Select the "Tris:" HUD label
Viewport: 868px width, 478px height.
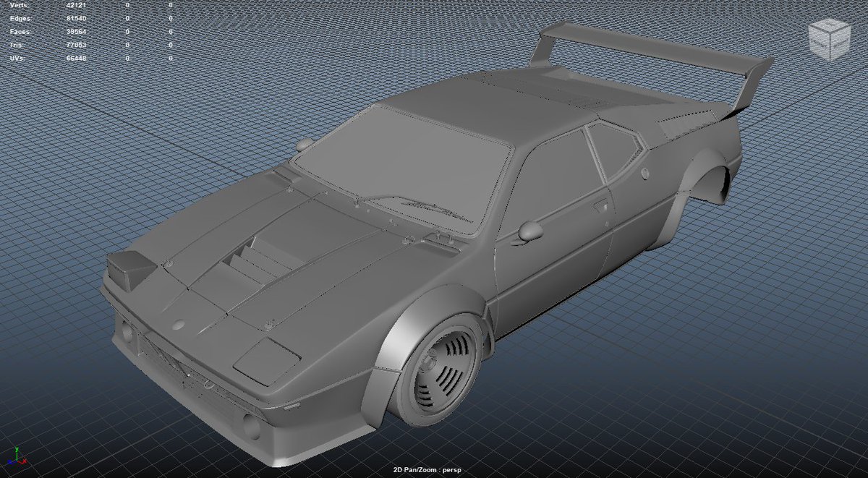pyautogui.click(x=17, y=45)
